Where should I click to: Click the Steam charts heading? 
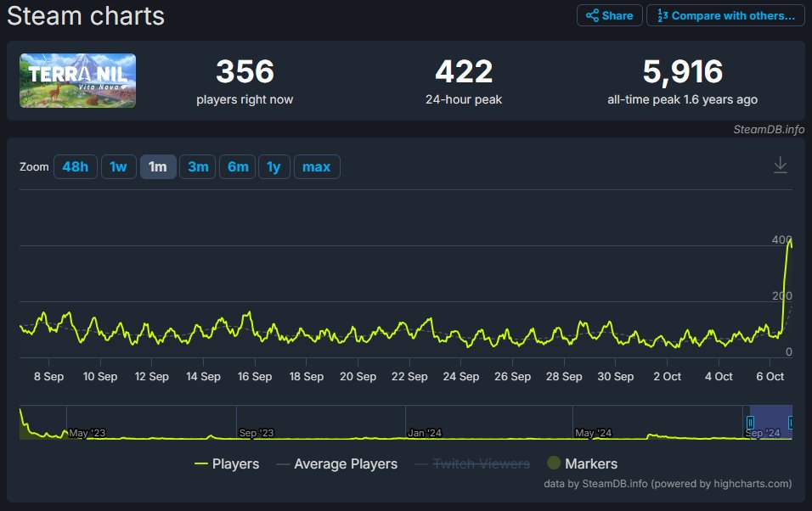[86, 15]
